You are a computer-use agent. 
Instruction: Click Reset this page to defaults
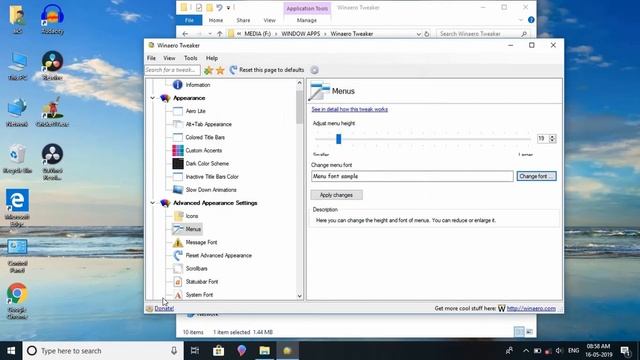coord(267,70)
